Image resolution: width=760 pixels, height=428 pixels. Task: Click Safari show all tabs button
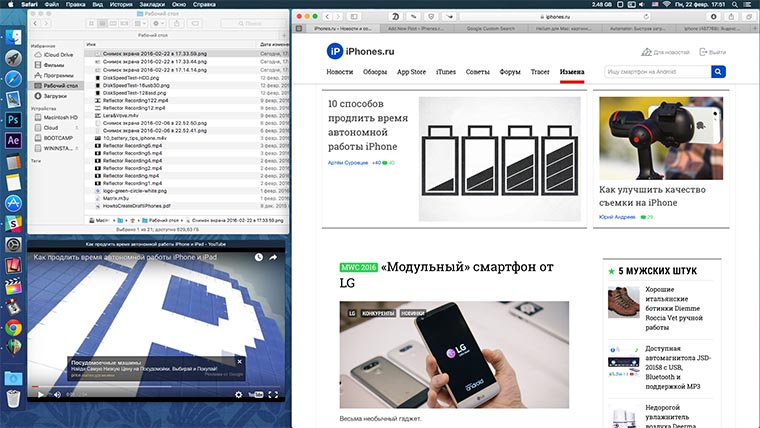tap(749, 16)
